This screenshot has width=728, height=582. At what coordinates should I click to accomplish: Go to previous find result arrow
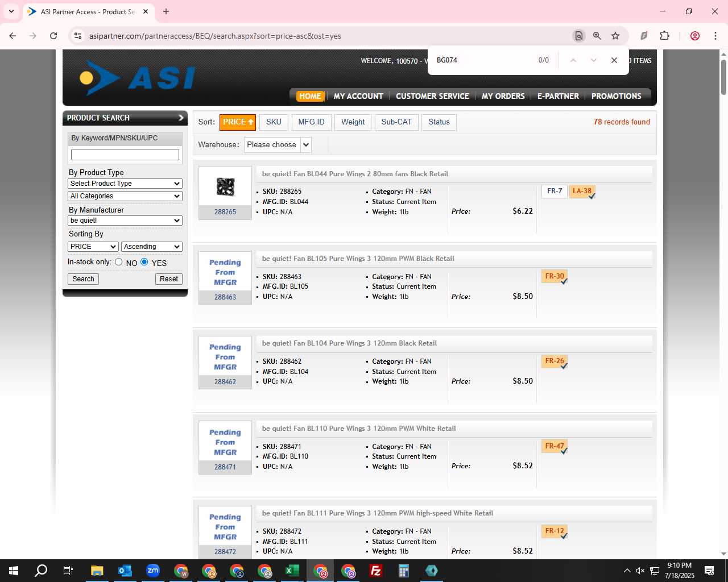[x=573, y=60]
